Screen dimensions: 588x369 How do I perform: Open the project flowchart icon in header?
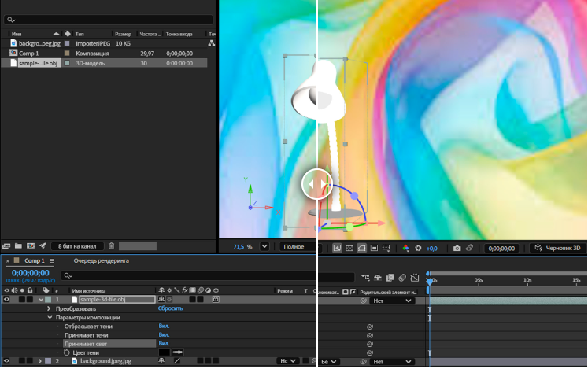212,43
